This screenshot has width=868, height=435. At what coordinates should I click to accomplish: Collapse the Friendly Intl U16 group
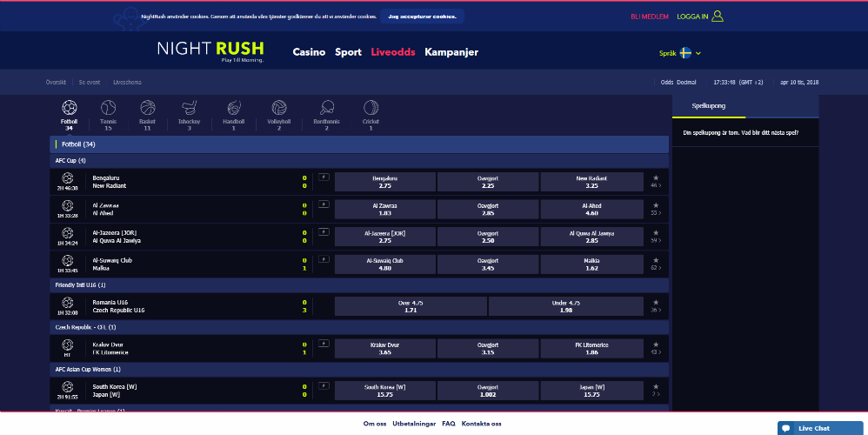tap(359, 285)
